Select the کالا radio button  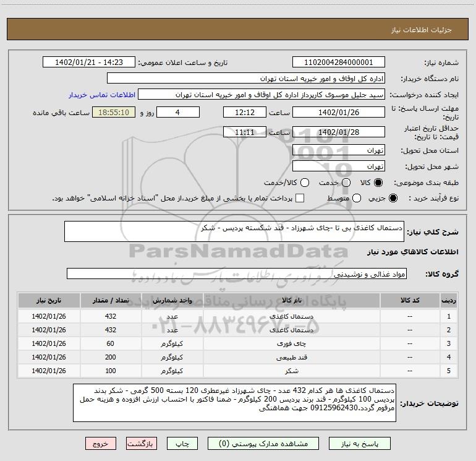coord(378,183)
